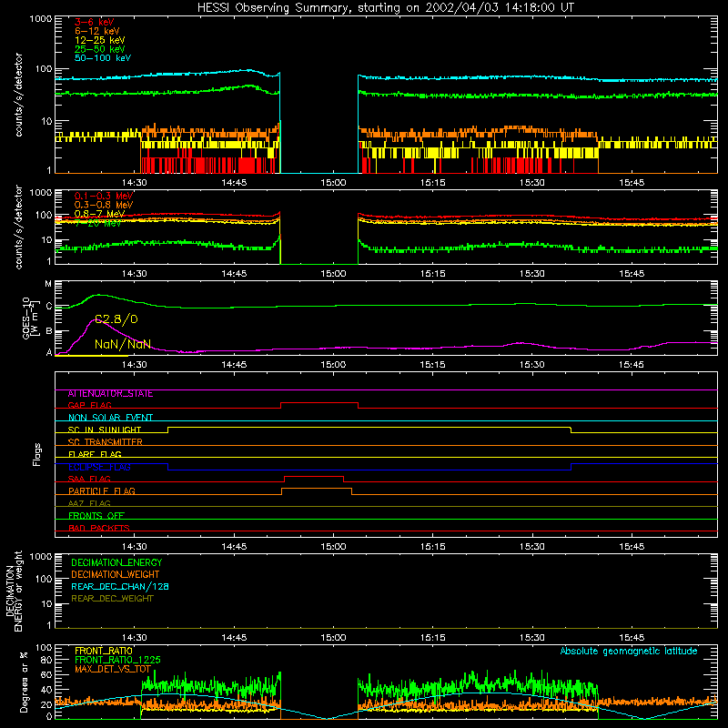This screenshot has height=728, width=728.
Task: Select the NON_SOLAR_EVENT flag label
Action: click(110, 418)
